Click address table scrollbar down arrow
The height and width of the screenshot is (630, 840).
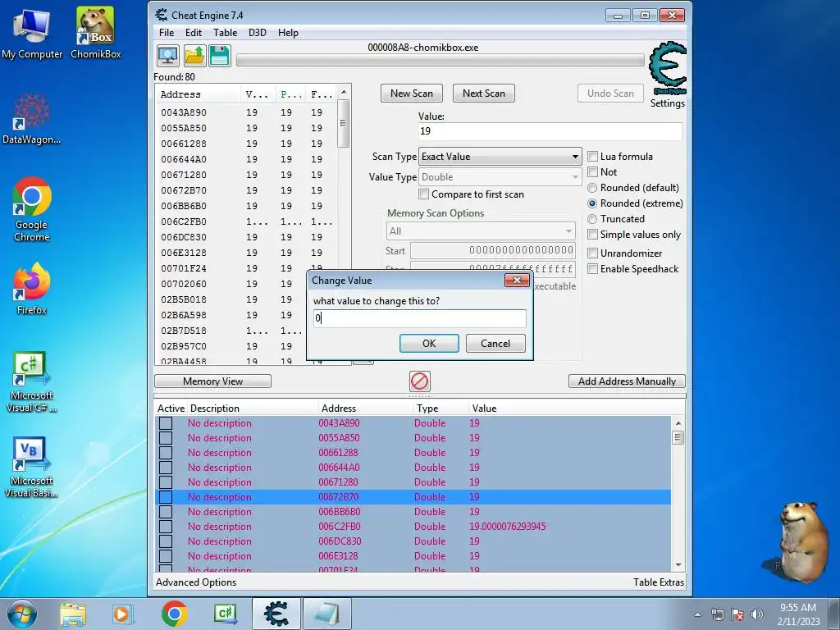(678, 564)
